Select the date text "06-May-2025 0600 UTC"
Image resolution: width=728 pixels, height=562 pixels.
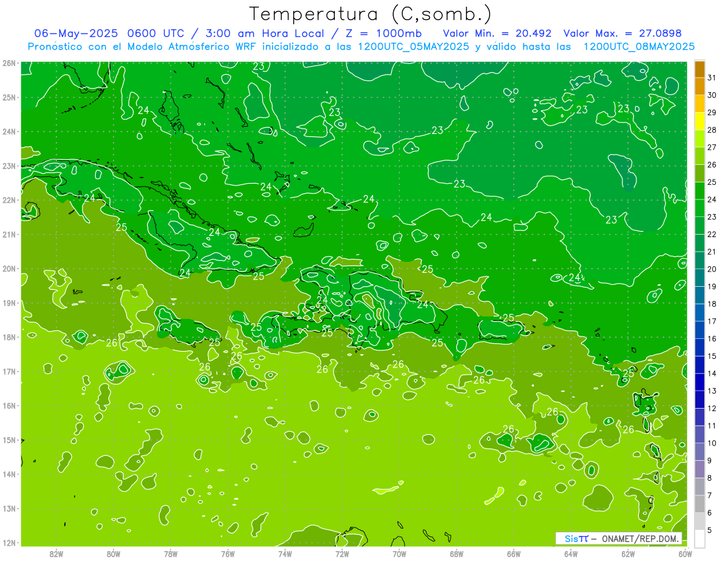tap(108, 33)
